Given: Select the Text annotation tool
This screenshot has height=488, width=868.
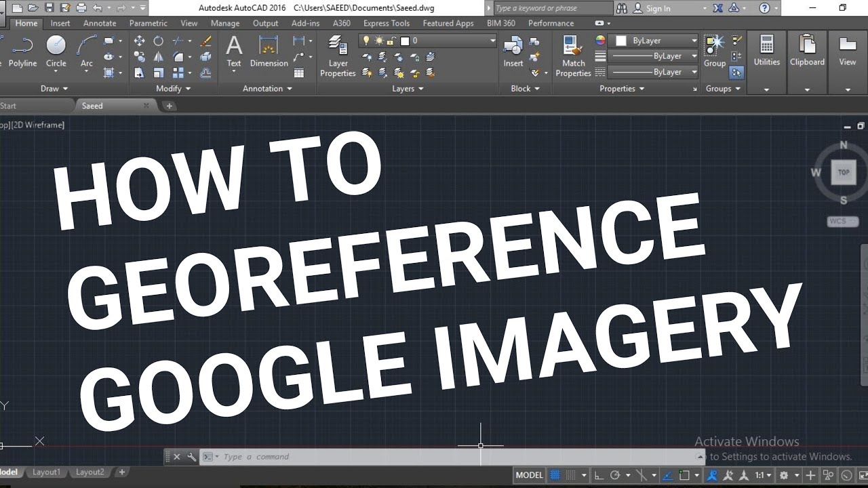Looking at the screenshot, I should 234,52.
